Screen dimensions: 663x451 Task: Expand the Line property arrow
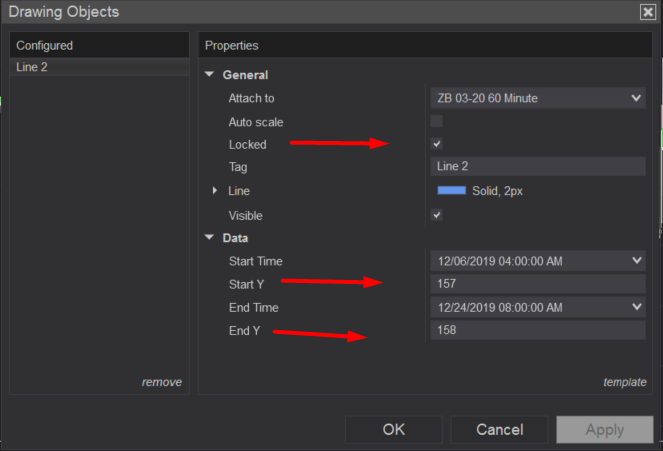point(215,191)
